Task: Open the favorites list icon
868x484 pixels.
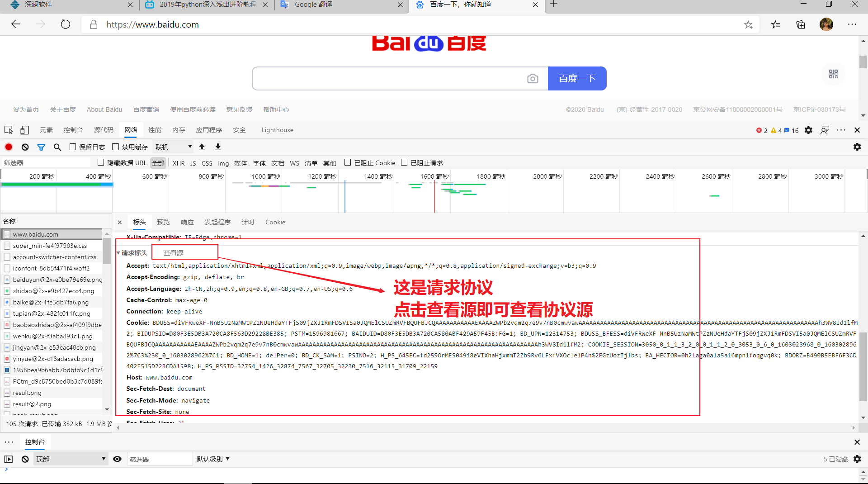Action: 776,24
